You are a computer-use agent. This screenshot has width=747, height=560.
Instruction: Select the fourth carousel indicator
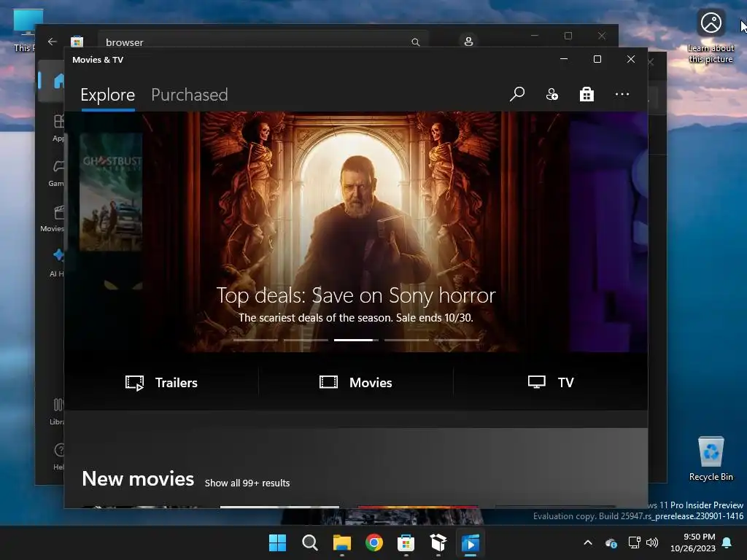(406, 340)
